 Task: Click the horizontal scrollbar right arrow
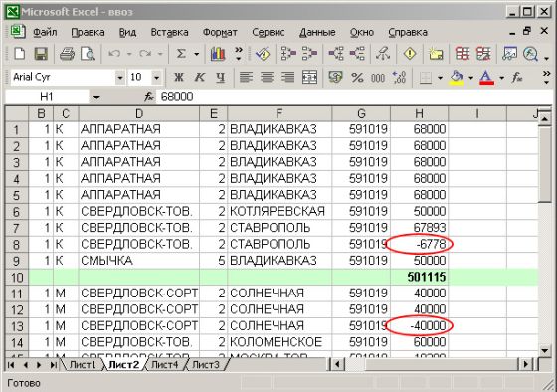[526, 364]
